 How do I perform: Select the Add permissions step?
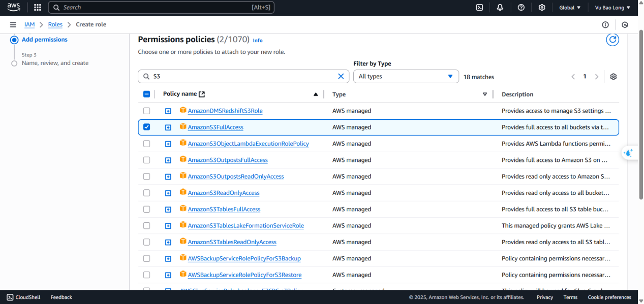coord(45,40)
